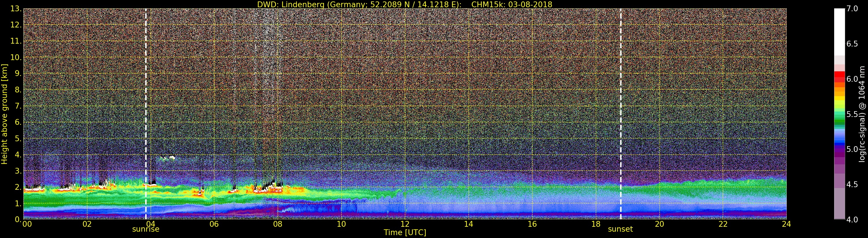The width and height of the screenshot is (868, 238).
Task: Click height axis tick '6.'
Action: tap(18, 122)
